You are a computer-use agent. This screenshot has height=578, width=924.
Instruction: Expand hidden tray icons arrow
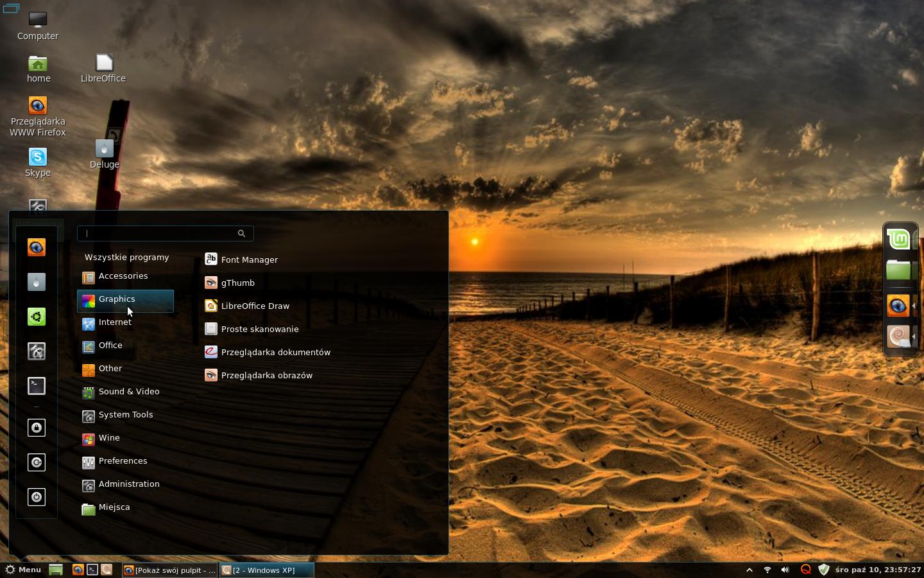pyautogui.click(x=749, y=570)
